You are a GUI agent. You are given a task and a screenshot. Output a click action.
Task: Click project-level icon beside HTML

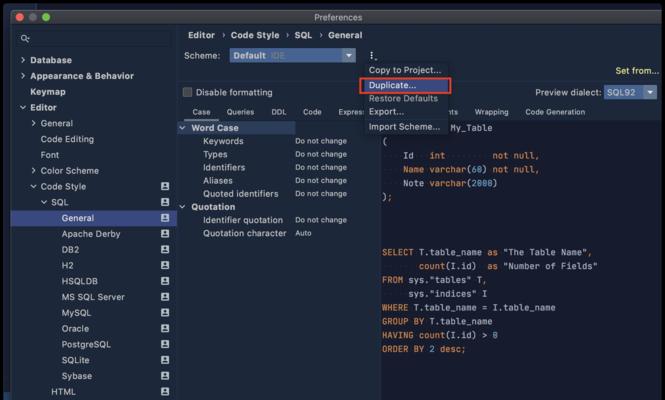click(165, 392)
